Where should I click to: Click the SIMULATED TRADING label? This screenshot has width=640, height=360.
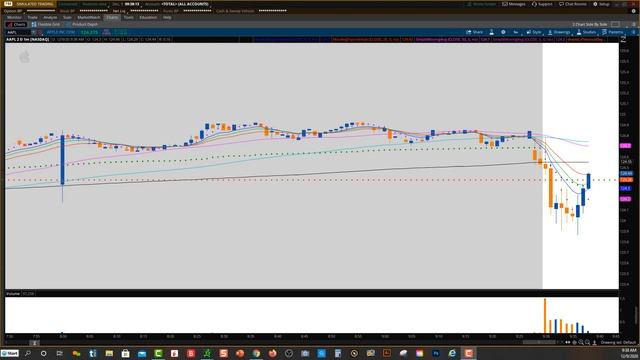[x=35, y=4]
